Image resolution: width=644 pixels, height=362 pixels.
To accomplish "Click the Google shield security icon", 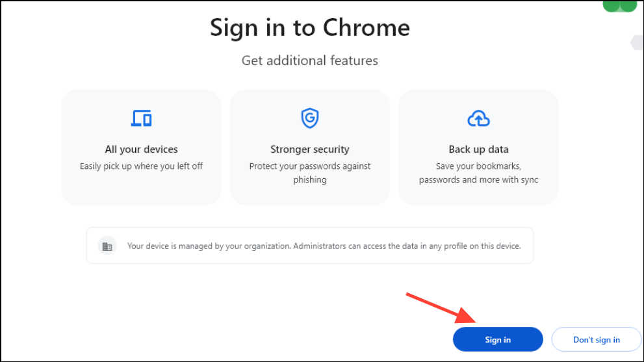I will (310, 118).
